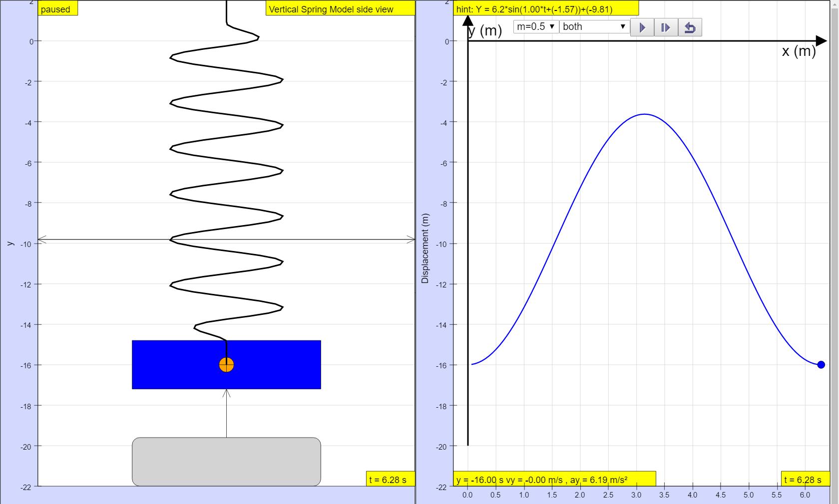This screenshot has width=839, height=504.
Task: Click the -16 tick label in graph panel
Action: [441, 365]
